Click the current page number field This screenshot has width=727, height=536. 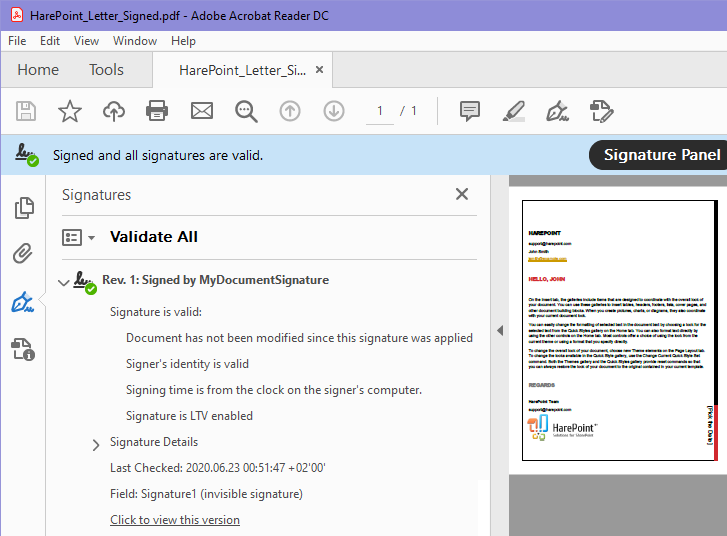[x=380, y=111]
